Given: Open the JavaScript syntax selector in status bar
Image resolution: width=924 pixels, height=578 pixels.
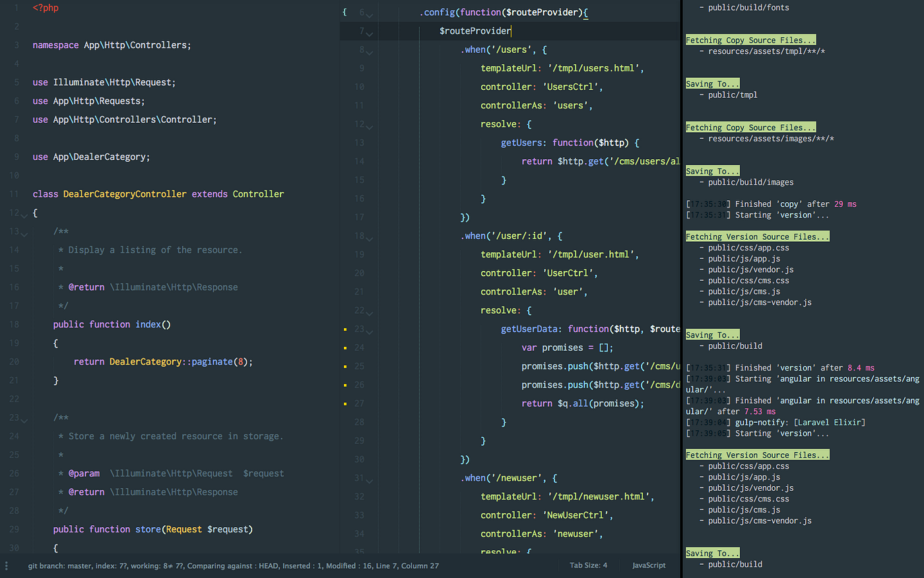Looking at the screenshot, I should [x=648, y=565].
